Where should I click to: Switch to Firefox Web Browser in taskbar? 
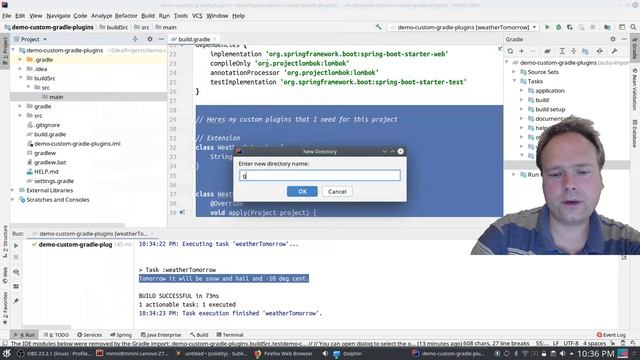point(284,353)
